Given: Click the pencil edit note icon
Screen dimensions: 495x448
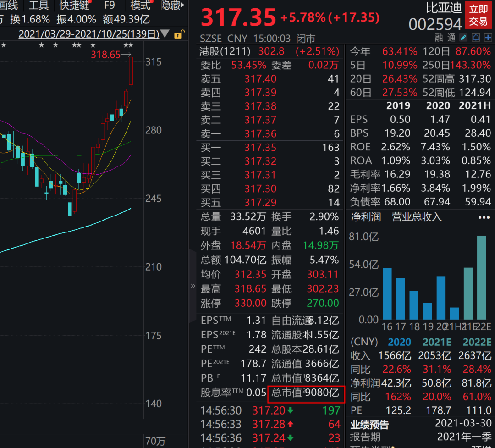Looking at the screenshot, I should (463, 38).
